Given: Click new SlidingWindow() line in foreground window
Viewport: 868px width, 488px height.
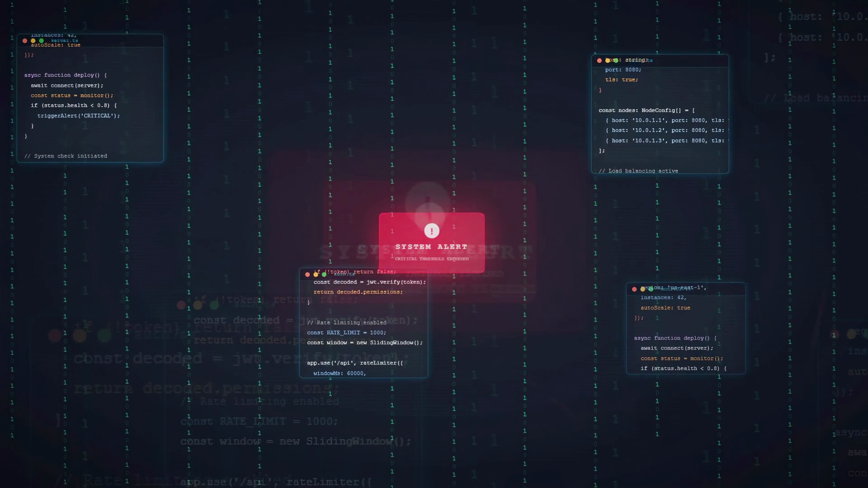Looking at the screenshot, I should pyautogui.click(x=365, y=343).
